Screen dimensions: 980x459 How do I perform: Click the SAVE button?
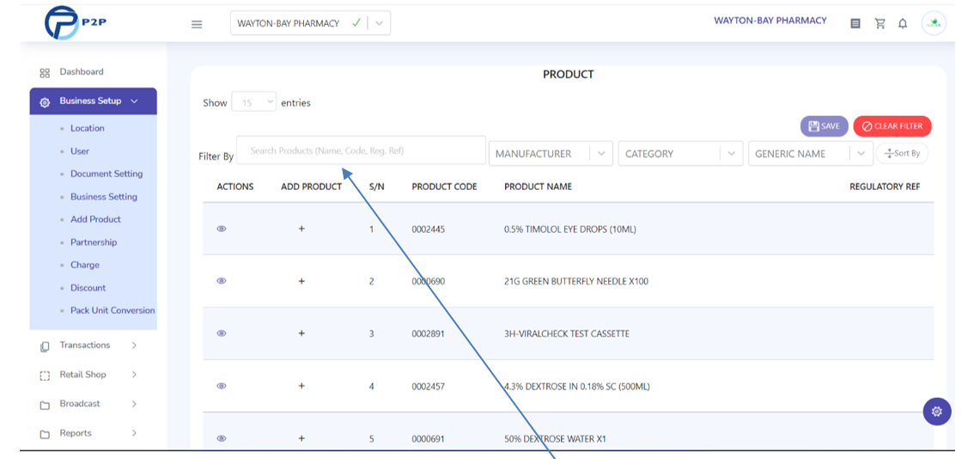(x=825, y=126)
